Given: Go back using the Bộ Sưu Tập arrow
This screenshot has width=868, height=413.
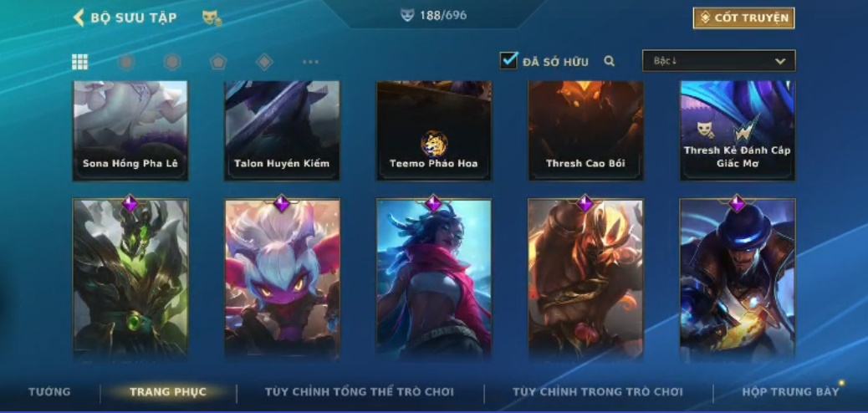Looking at the screenshot, I should [79, 18].
